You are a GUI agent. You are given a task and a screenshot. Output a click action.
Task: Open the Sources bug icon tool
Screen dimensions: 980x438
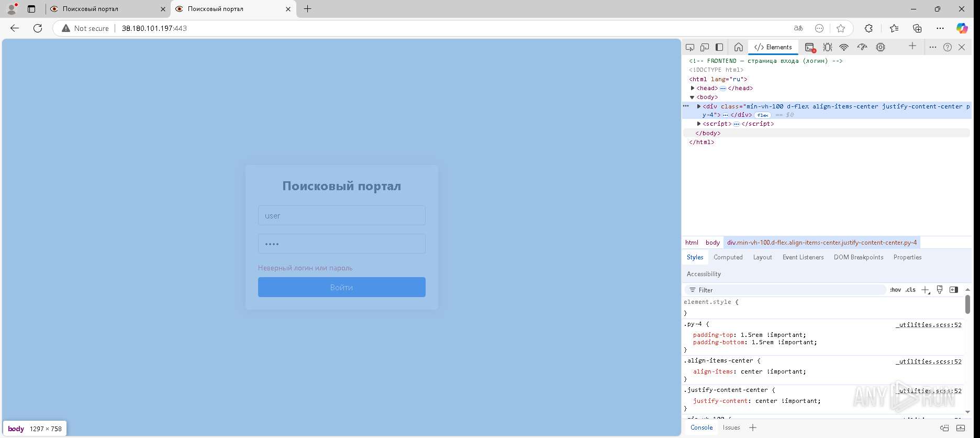[x=828, y=47]
